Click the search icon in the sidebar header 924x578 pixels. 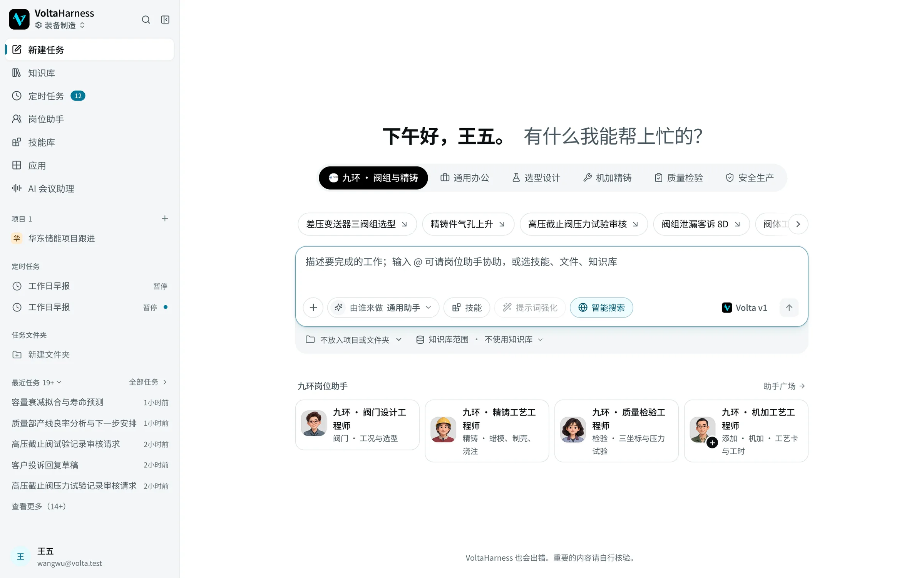pyautogui.click(x=146, y=20)
